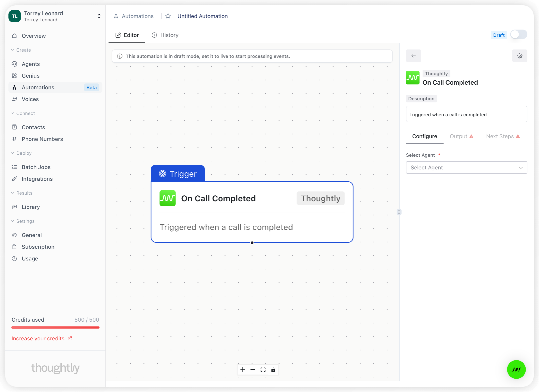Click the Voices sidebar icon

[14, 99]
